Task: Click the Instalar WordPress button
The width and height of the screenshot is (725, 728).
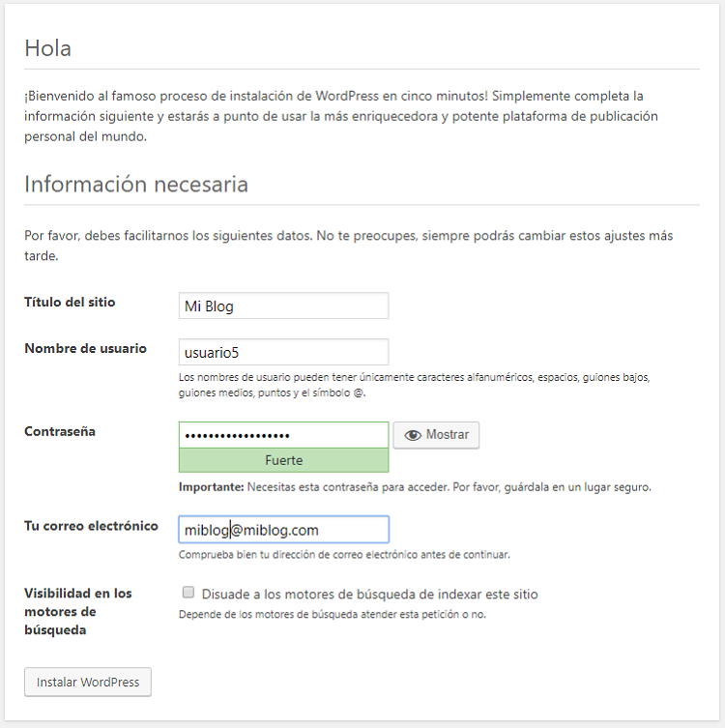Action: 88,682
